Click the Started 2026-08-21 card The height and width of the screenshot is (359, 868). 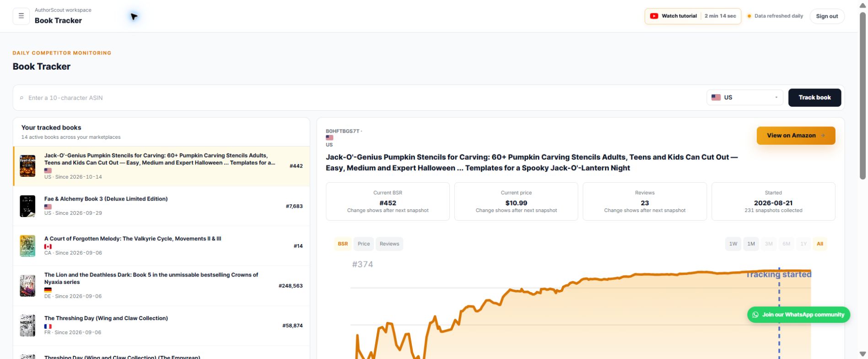coord(773,201)
